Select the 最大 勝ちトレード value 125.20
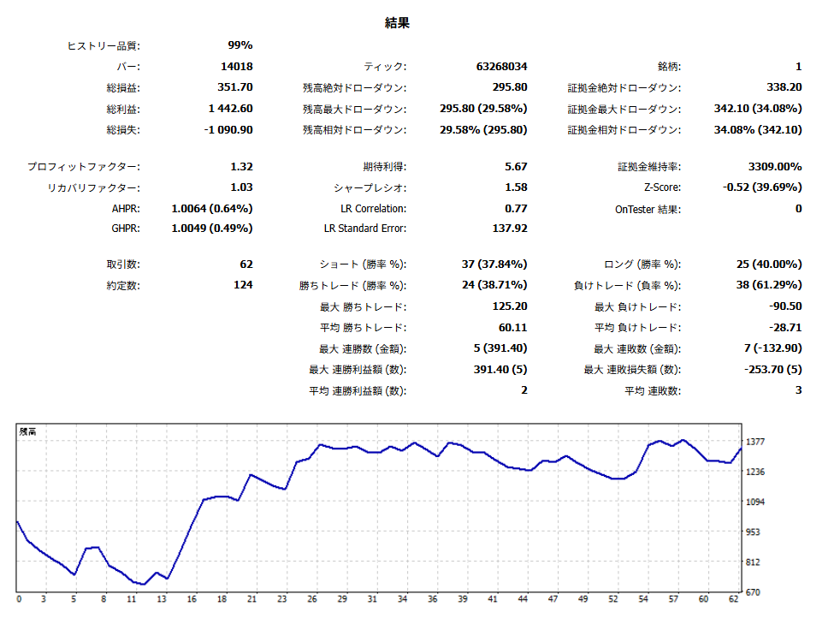The height and width of the screenshot is (630, 840). point(510,306)
